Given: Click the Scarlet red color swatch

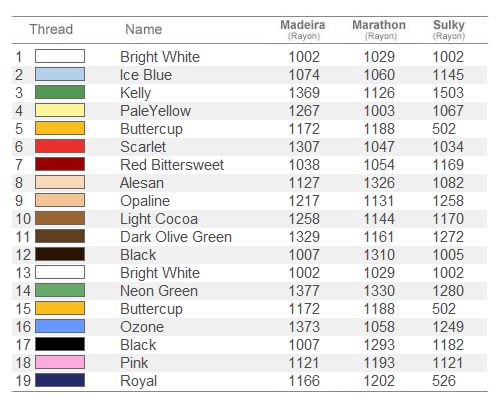Looking at the screenshot, I should 60,146.
